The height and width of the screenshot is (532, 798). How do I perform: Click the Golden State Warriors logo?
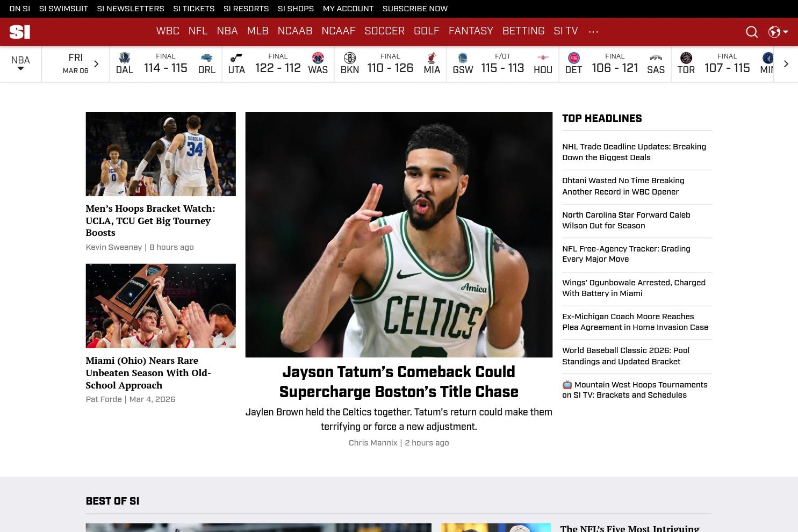click(463, 57)
